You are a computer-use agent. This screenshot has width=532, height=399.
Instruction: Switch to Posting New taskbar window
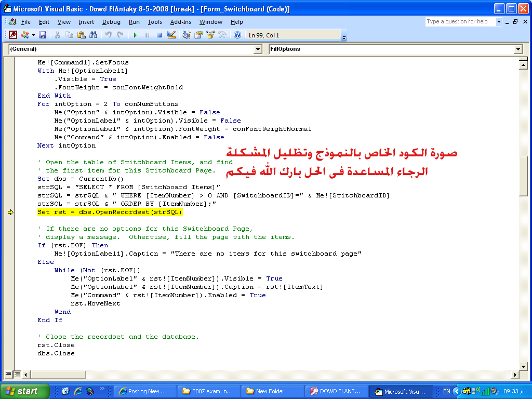[145, 391]
